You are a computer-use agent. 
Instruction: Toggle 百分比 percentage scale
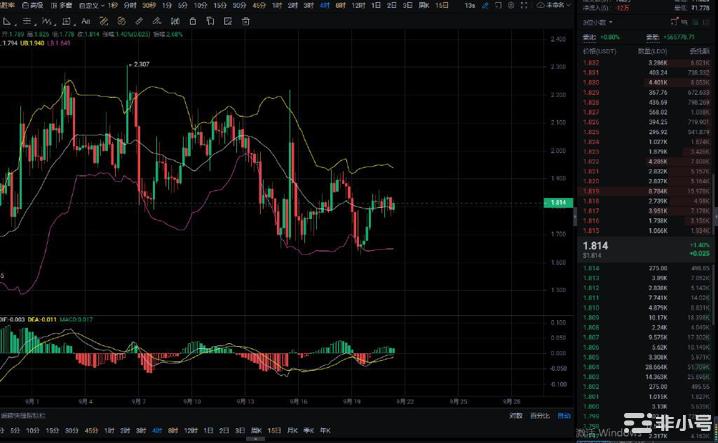(540, 416)
